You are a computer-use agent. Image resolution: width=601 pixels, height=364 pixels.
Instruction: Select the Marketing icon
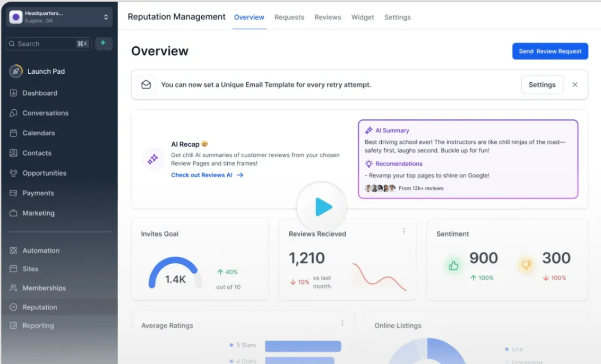(13, 213)
